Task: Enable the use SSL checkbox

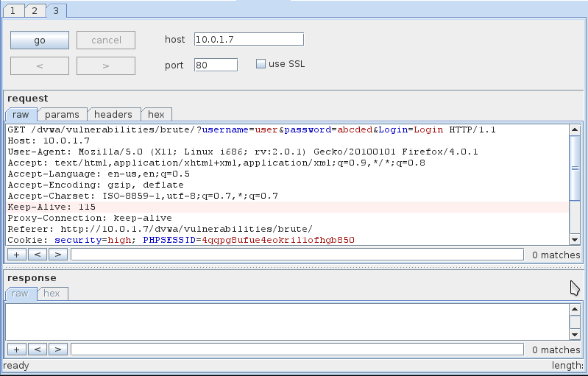Action: click(x=261, y=64)
